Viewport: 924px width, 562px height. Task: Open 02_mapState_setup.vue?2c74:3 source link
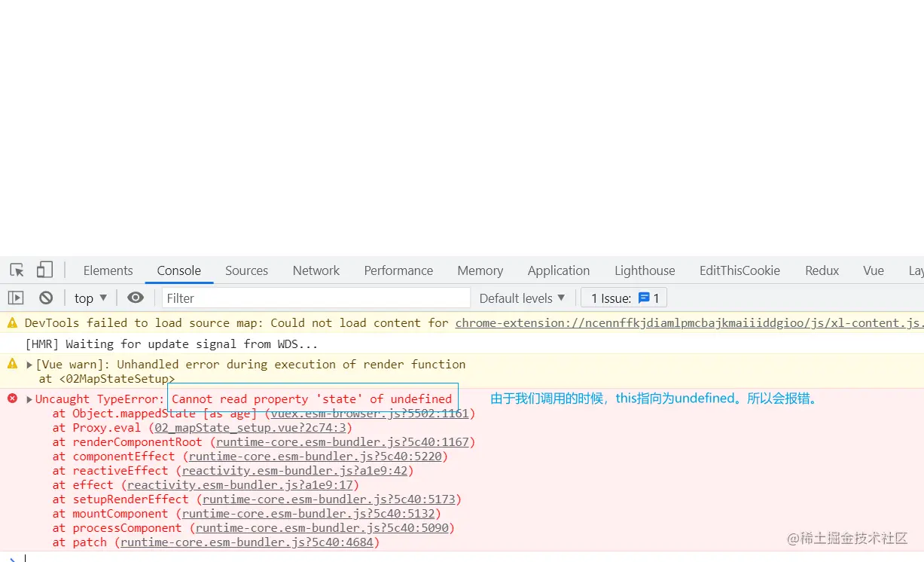click(249, 427)
